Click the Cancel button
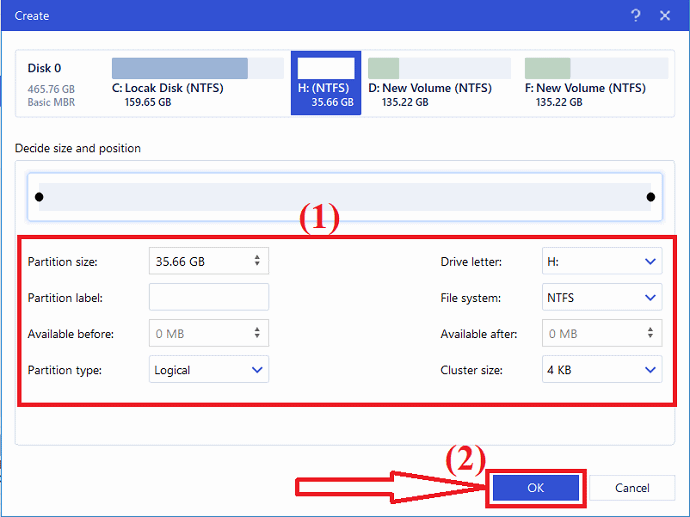Image resolution: width=690 pixels, height=517 pixels. tap(632, 488)
